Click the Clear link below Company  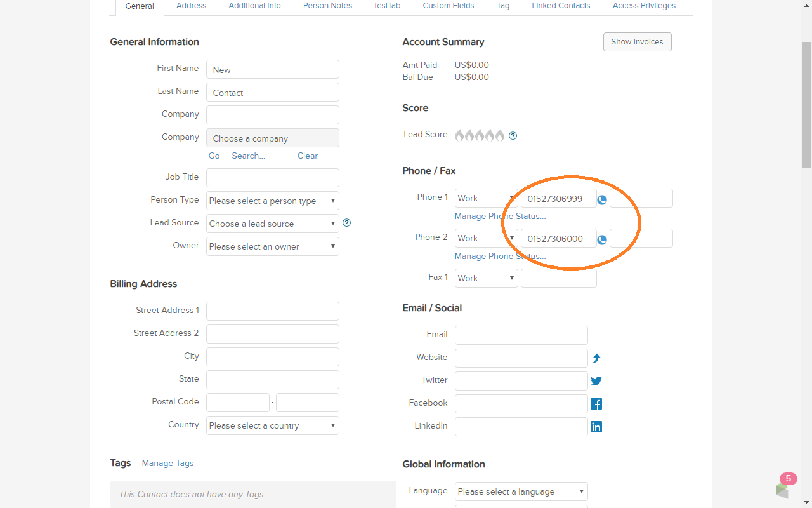307,156
